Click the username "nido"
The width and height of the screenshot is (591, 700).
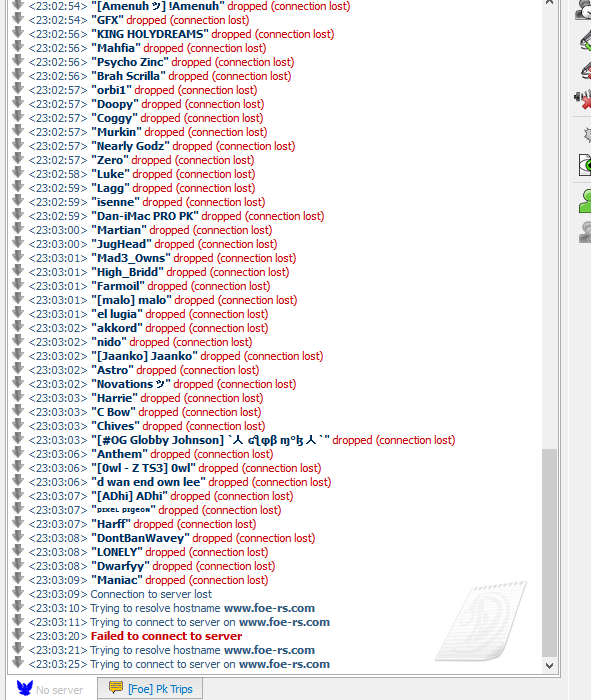pyautogui.click(x=109, y=342)
